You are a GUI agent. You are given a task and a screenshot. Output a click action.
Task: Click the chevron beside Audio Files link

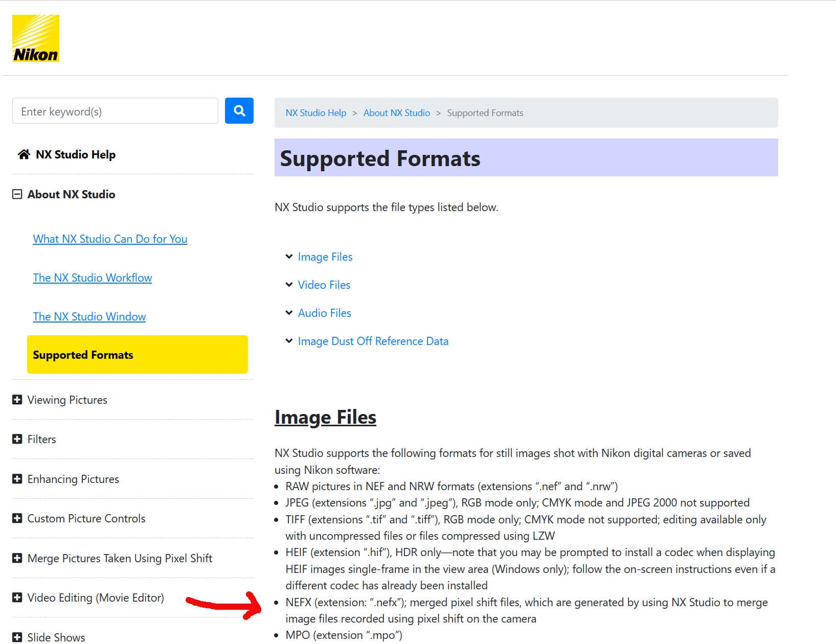point(289,313)
